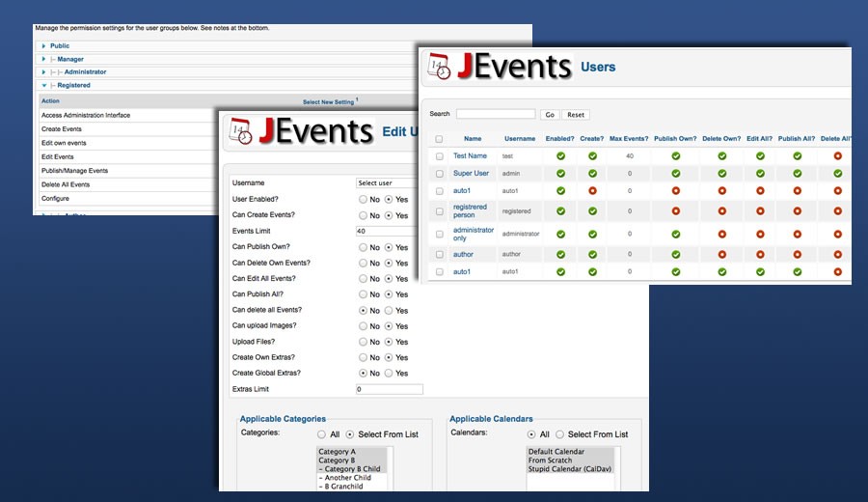Viewport: 868px width, 502px height.
Task: Expand the Public permission group
Action: (x=43, y=46)
